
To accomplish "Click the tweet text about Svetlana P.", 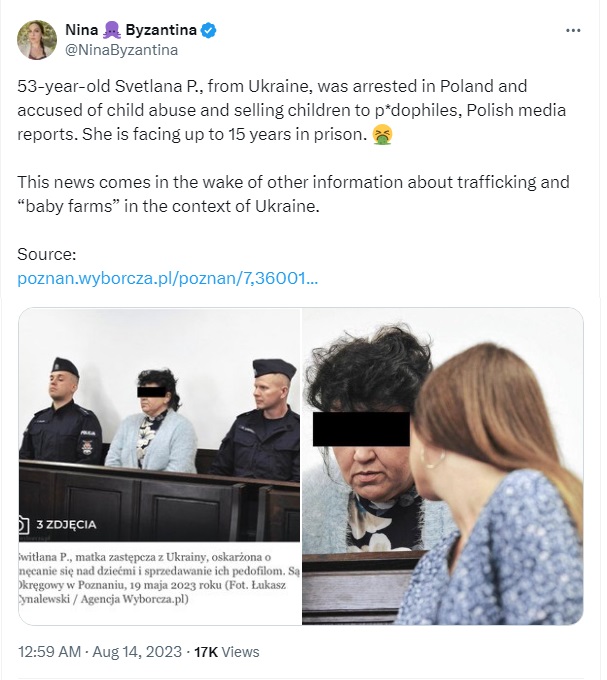I will (x=291, y=110).
